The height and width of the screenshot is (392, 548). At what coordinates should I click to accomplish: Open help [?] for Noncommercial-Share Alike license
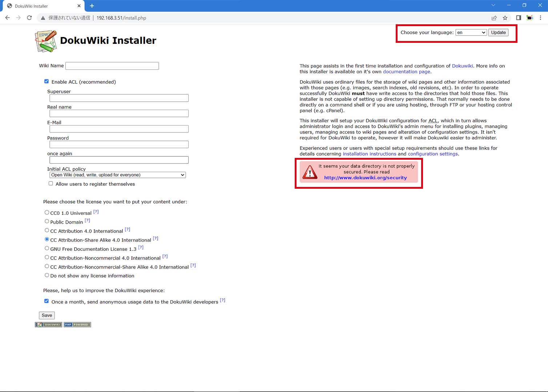point(193,265)
